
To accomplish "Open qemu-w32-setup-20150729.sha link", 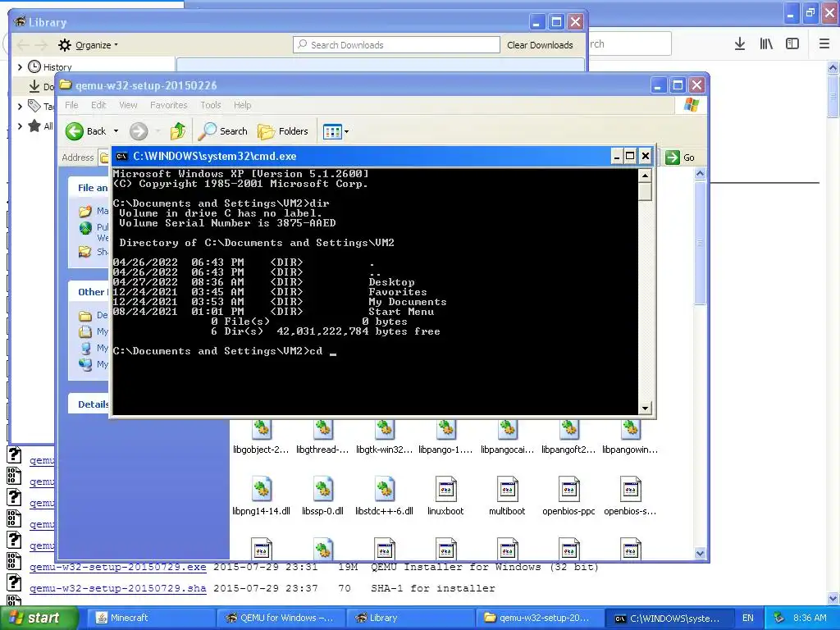I will pos(118,588).
